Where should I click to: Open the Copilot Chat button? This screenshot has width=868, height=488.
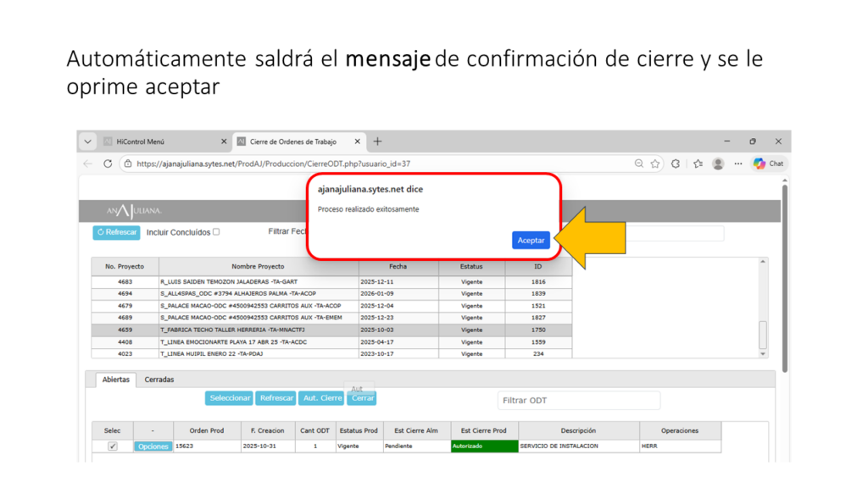click(x=768, y=164)
